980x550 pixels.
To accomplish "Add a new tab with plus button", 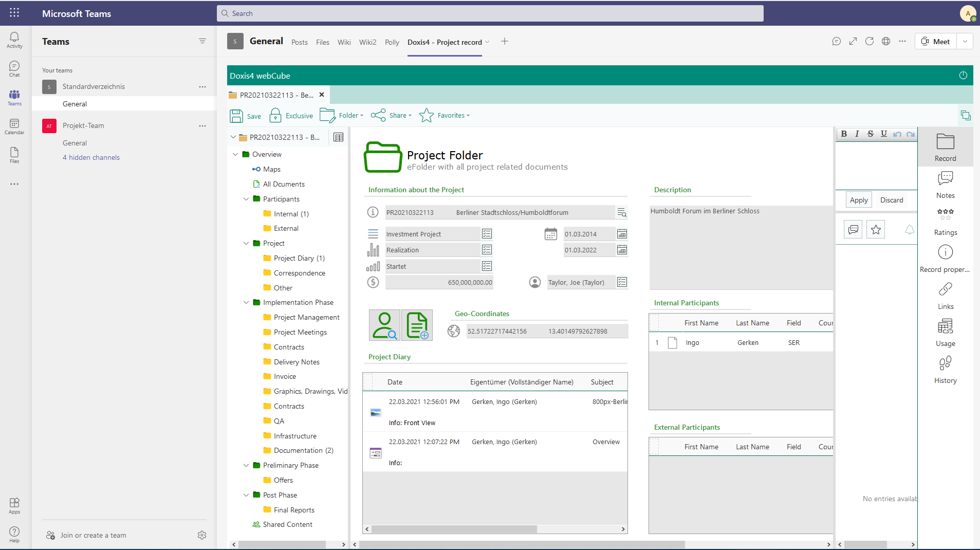I will 505,41.
